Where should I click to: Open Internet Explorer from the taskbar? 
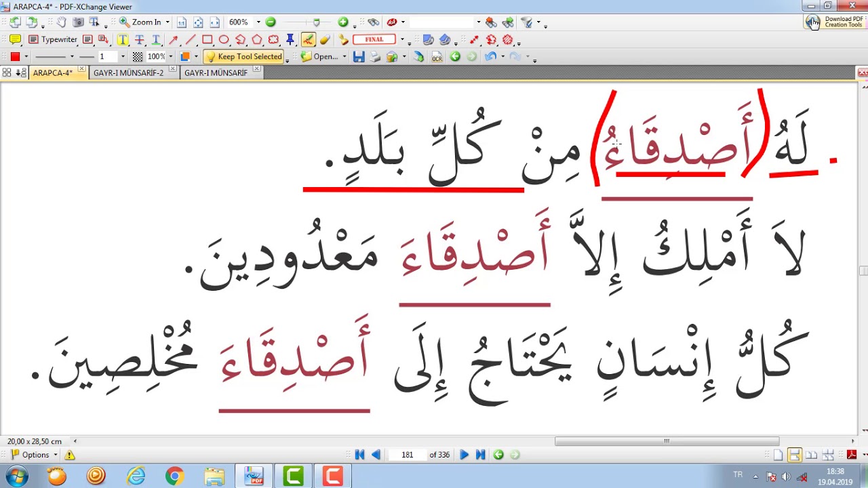pyautogui.click(x=136, y=476)
